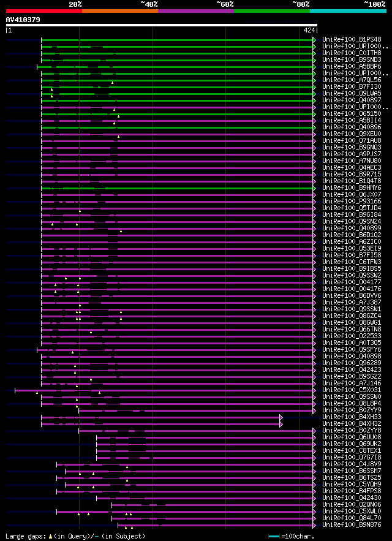Select the UniRef100_Q4AEC3 label

[352, 168]
